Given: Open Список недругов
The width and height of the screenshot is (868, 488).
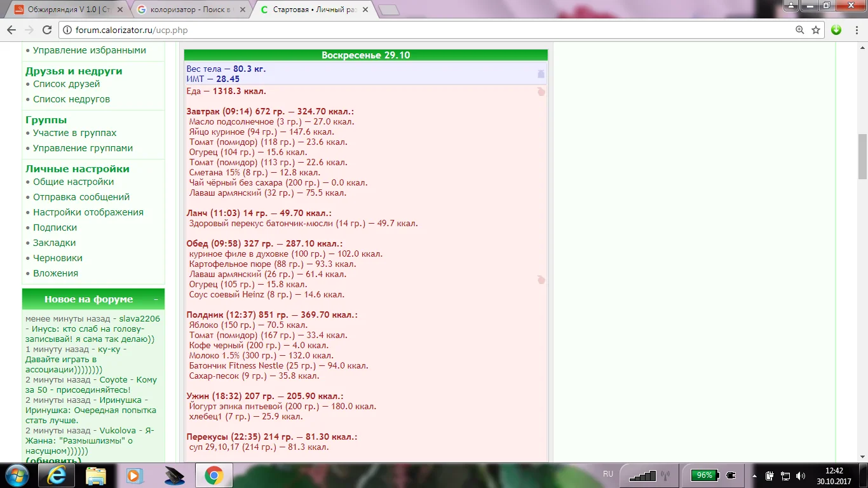Looking at the screenshot, I should 72,99.
